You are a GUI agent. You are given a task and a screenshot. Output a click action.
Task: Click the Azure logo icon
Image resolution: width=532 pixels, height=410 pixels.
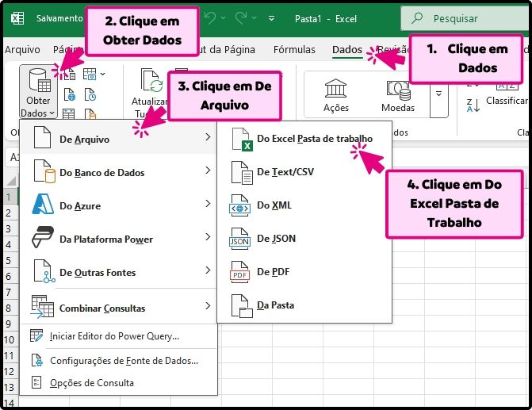click(43, 204)
